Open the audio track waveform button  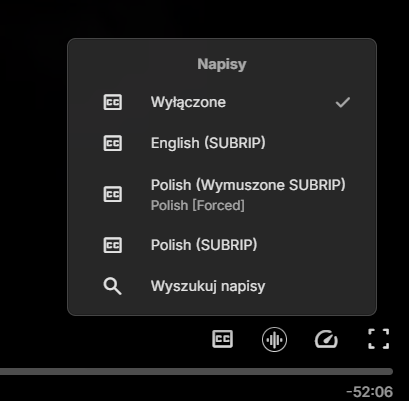click(x=274, y=340)
